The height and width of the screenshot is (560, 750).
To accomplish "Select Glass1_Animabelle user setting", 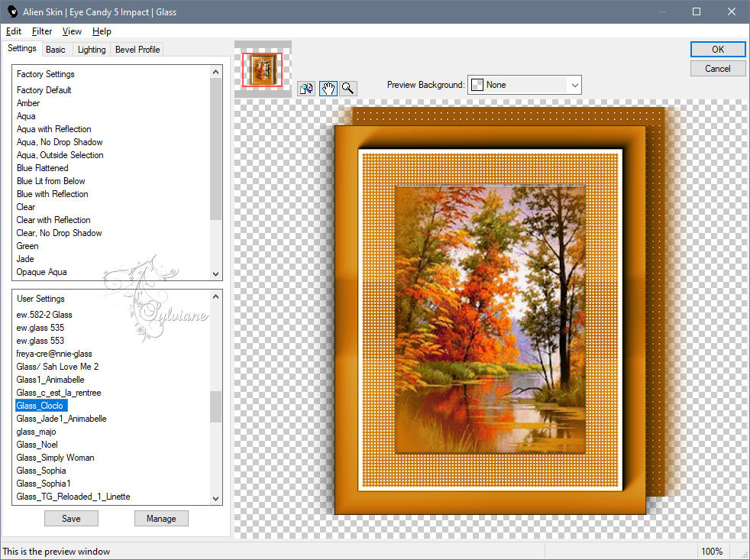I will pyautogui.click(x=50, y=379).
